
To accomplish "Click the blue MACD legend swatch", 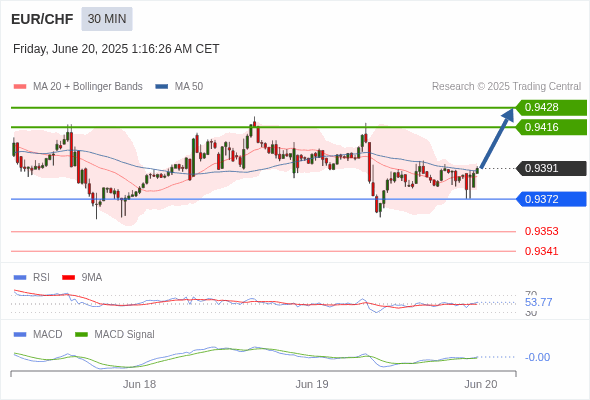I will (20, 334).
